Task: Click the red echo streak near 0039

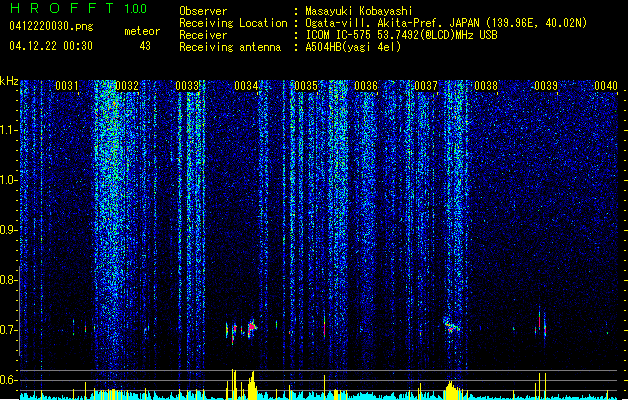Action: [540, 320]
